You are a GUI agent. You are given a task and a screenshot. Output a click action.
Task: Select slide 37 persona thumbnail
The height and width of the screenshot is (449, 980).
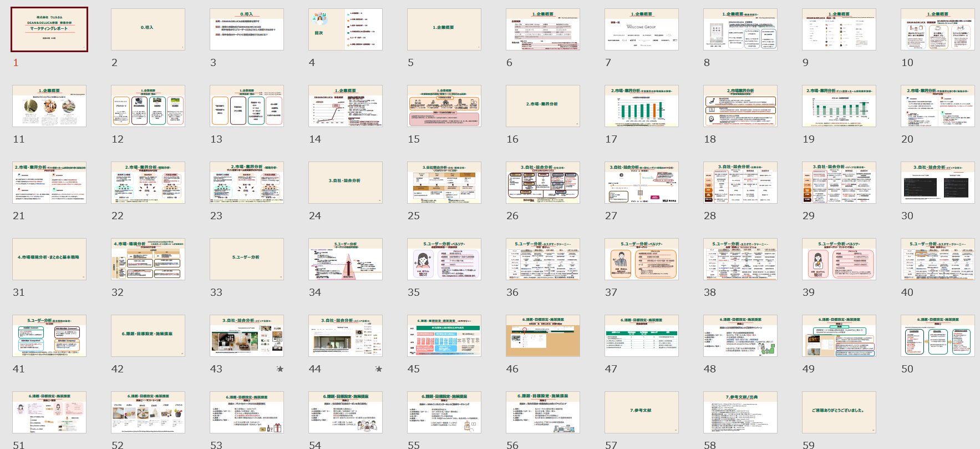pos(642,259)
